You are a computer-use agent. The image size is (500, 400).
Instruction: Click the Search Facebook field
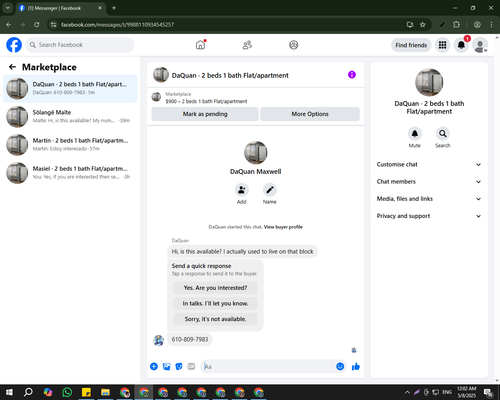point(80,45)
